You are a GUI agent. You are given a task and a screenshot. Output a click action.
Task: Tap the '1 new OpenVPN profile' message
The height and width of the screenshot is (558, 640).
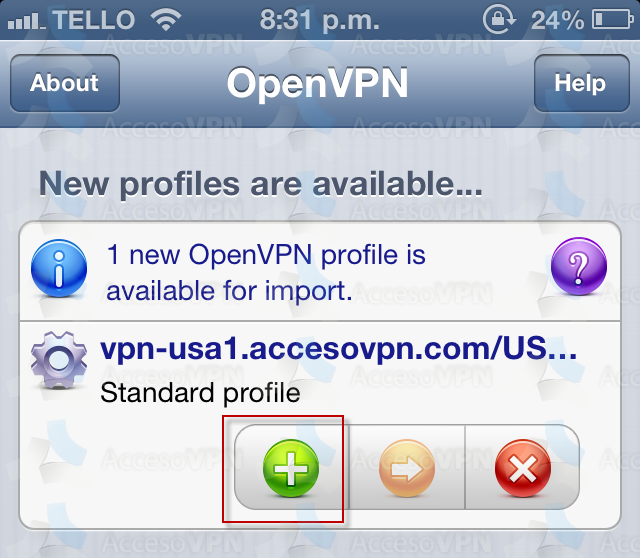click(x=266, y=273)
